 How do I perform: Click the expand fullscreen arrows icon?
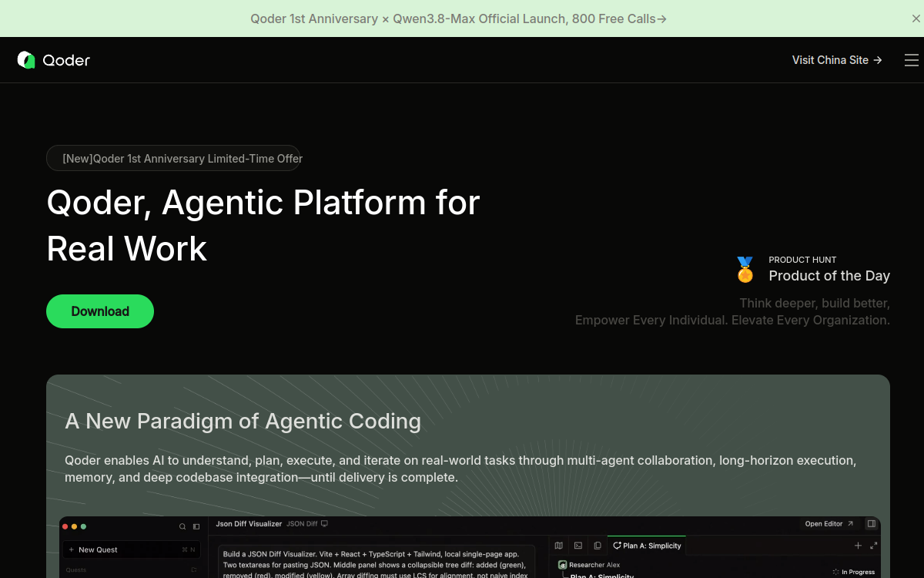874,546
